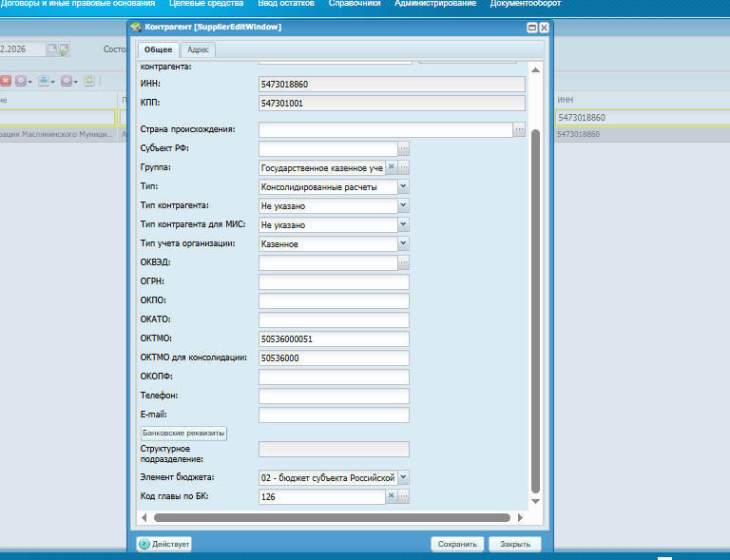Open Субъект РФ lookup ellipsis button
730x560 pixels.
404,148
